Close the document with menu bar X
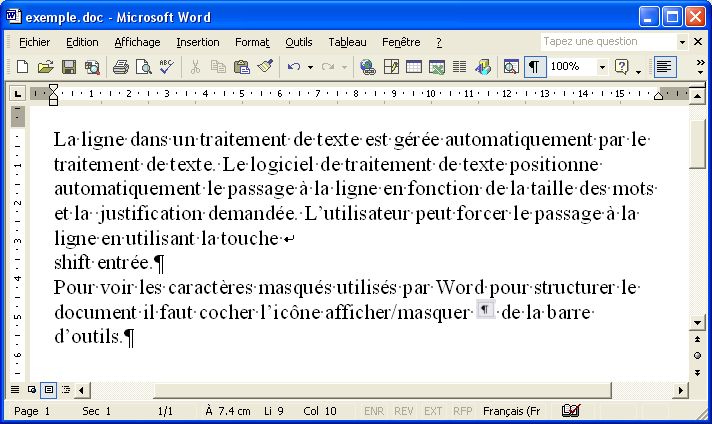712x424 pixels. [698, 42]
